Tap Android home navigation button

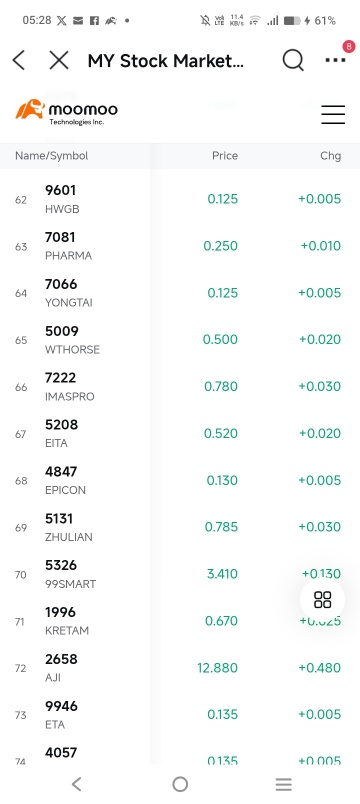click(180, 784)
